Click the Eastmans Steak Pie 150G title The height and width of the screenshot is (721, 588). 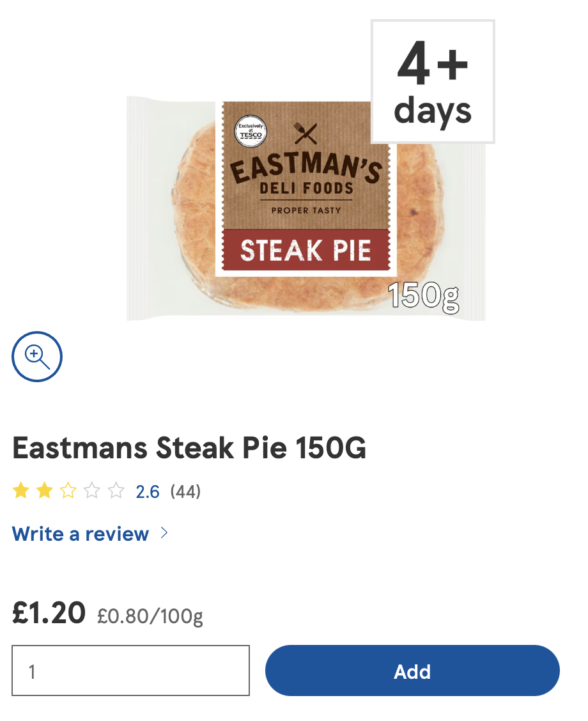(x=189, y=448)
